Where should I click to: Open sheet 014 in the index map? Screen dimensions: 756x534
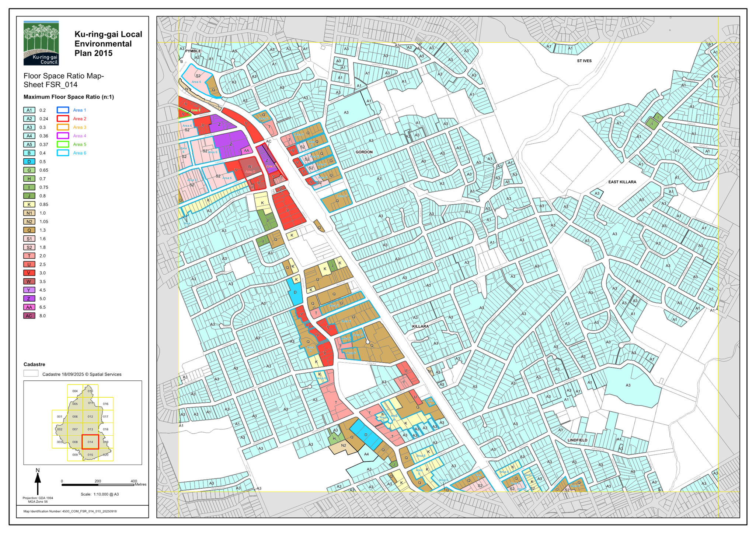[90, 442]
